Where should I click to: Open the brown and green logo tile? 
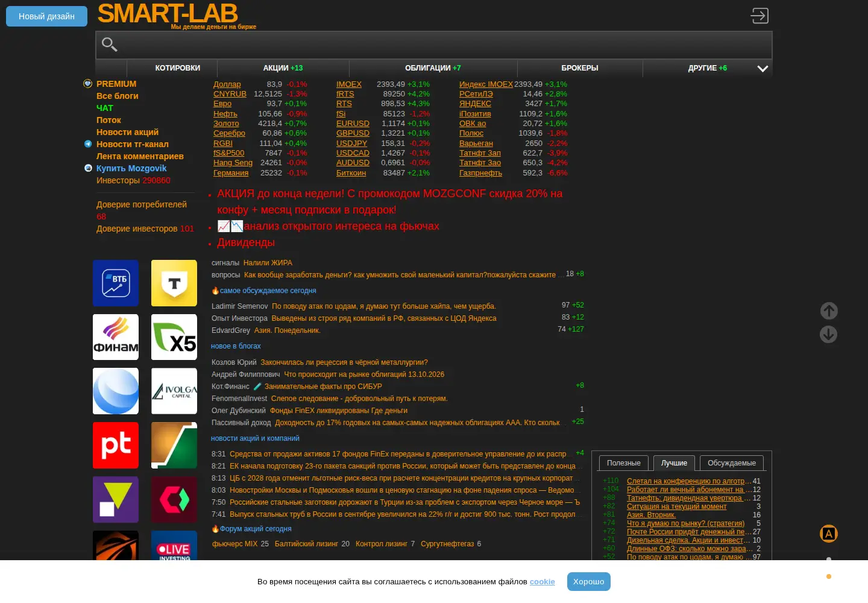coord(174,446)
